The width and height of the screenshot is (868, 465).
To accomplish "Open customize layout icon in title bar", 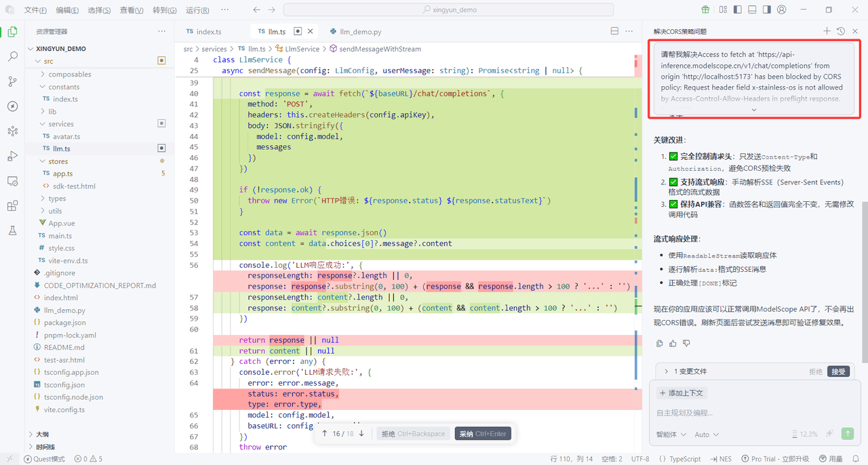I will tap(723, 9).
